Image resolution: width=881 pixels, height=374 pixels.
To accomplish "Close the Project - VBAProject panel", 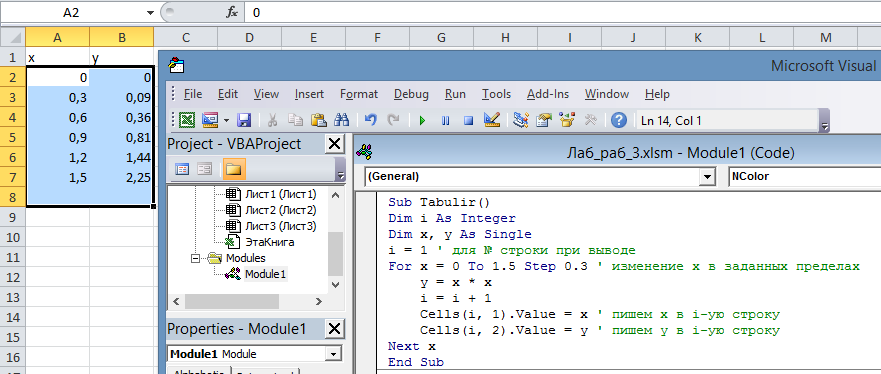I will [x=334, y=144].
